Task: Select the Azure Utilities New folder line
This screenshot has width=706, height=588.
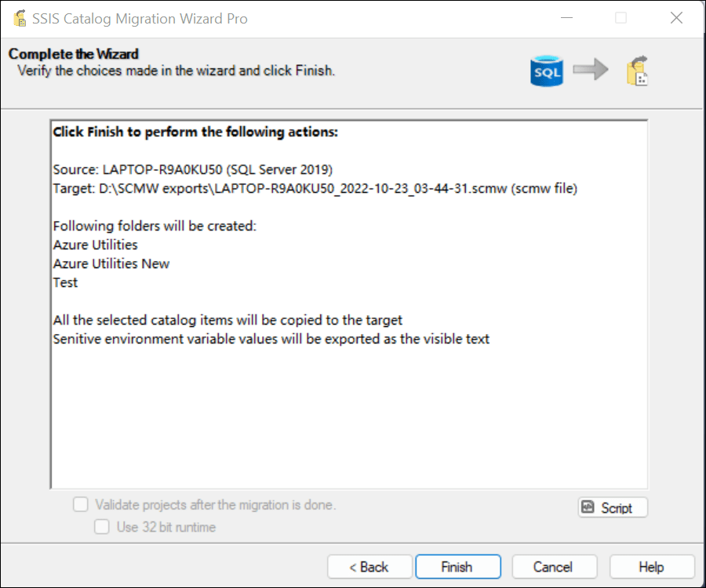Action: [111, 263]
